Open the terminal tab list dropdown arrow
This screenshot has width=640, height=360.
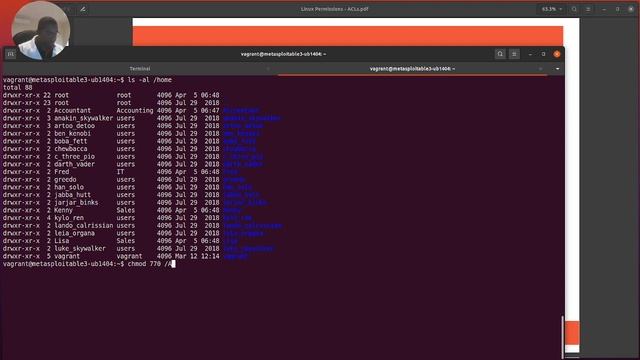pos(558,69)
